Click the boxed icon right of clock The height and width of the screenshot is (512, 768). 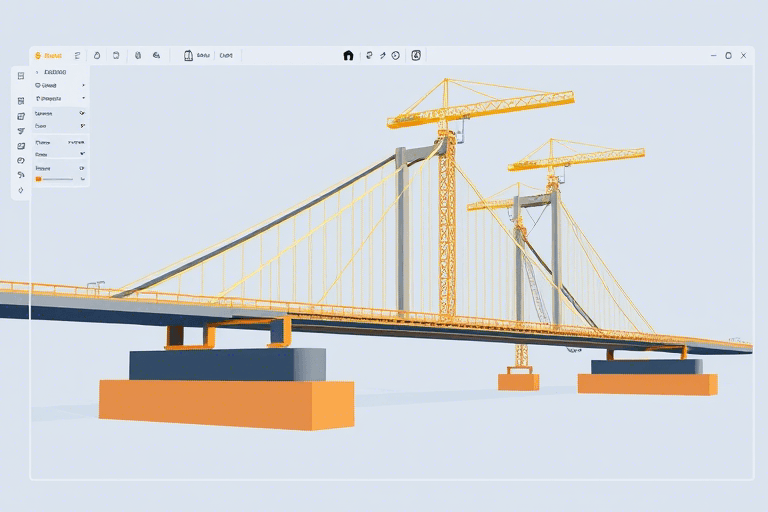click(416, 56)
